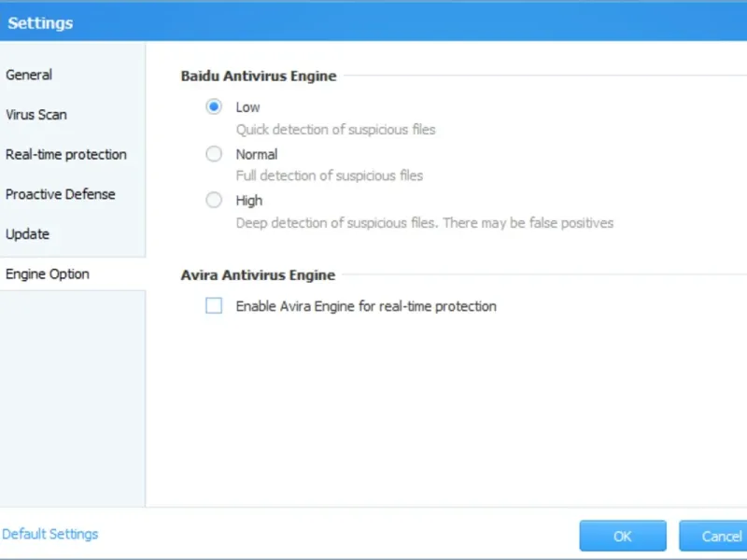Viewport: 747px width, 560px height.
Task: Click the Avira Antivirus Engine heading
Action: (x=258, y=275)
